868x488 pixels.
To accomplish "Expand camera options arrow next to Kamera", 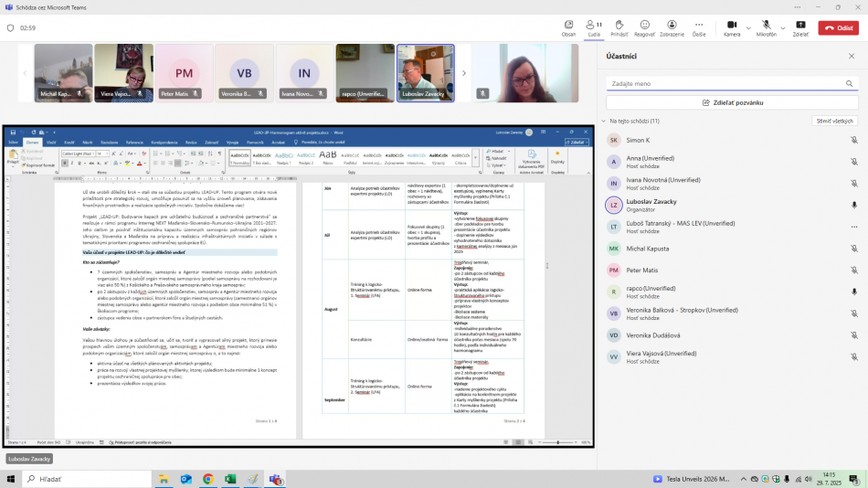I will (748, 27).
